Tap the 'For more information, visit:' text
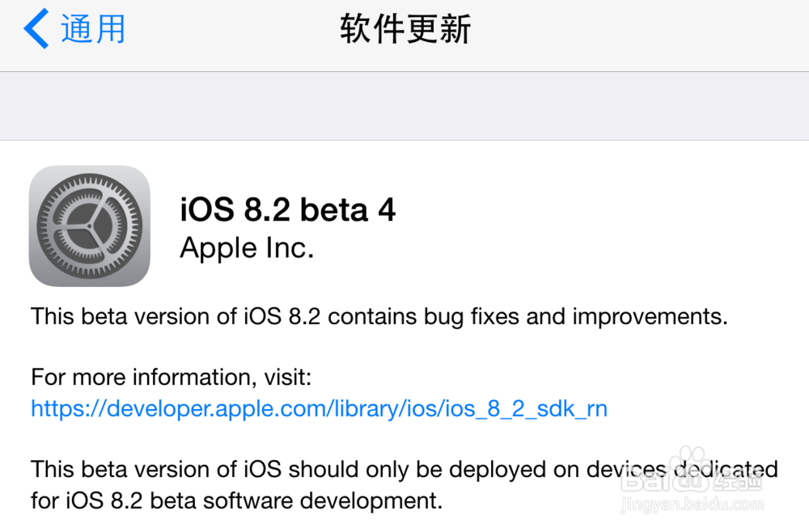This screenshot has height=532, width=809. (172, 378)
